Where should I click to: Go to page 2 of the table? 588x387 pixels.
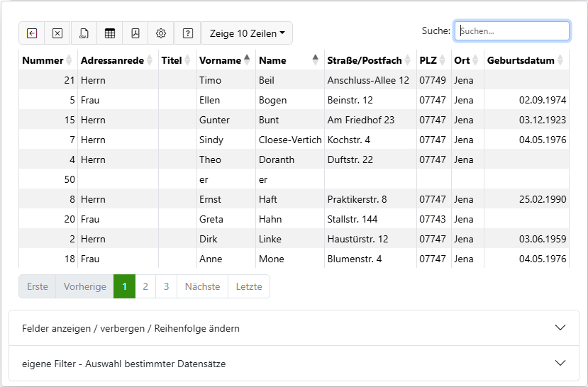point(145,286)
